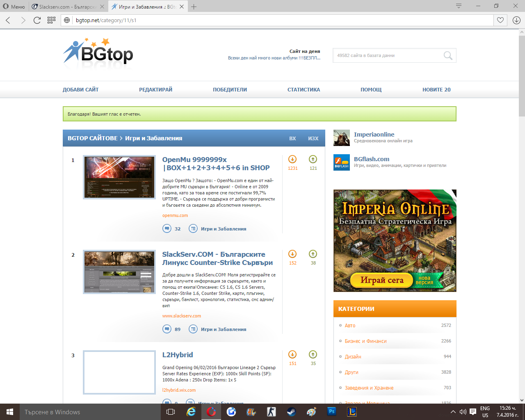The image size is (525, 420).
Task: Open the tab menu dropdown in title bar
Action: pos(459,6)
